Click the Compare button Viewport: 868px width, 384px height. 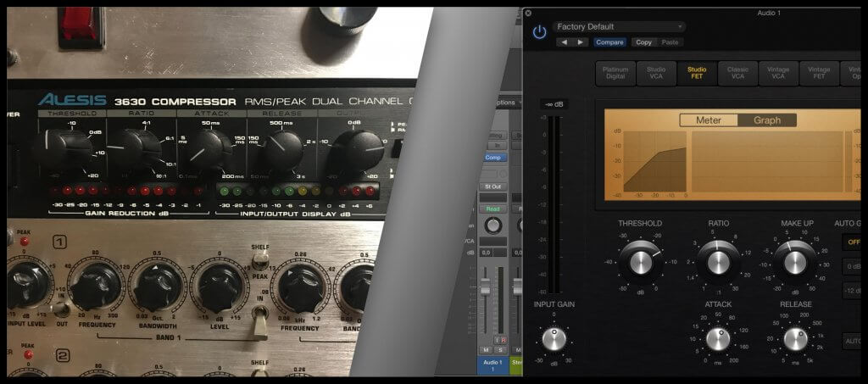(610, 42)
